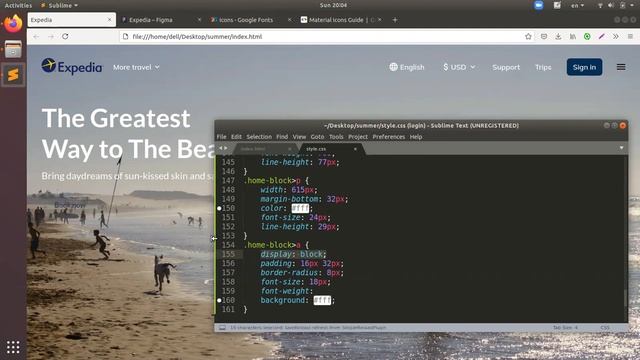
Task: Open Selection menu in Sublime Text
Action: coord(259,137)
